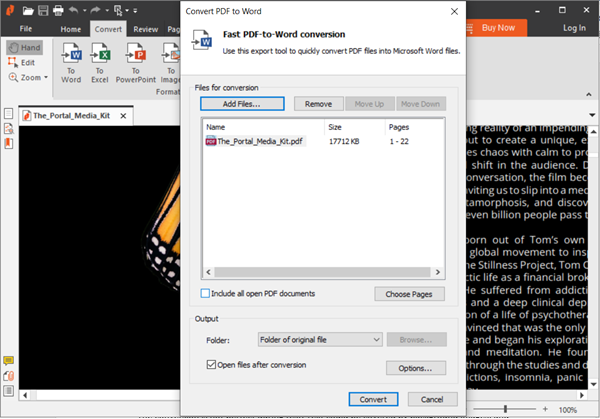Click the Undo arrow icon
The width and height of the screenshot is (600, 419).
73,10
